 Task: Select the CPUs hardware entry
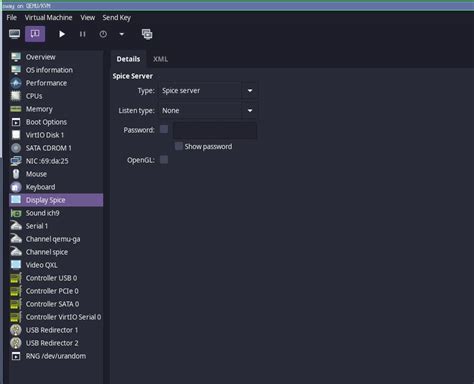point(56,96)
